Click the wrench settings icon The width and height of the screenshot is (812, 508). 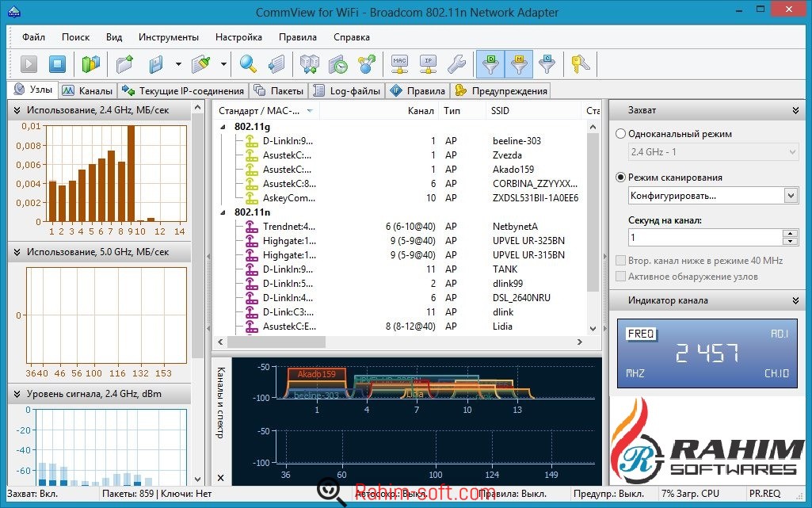coord(456,64)
